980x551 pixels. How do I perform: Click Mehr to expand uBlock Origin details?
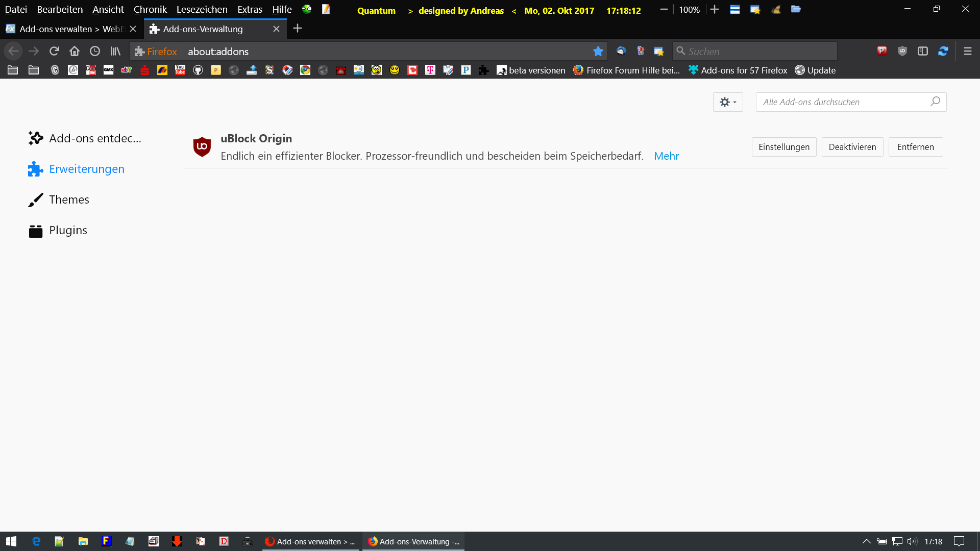(666, 156)
